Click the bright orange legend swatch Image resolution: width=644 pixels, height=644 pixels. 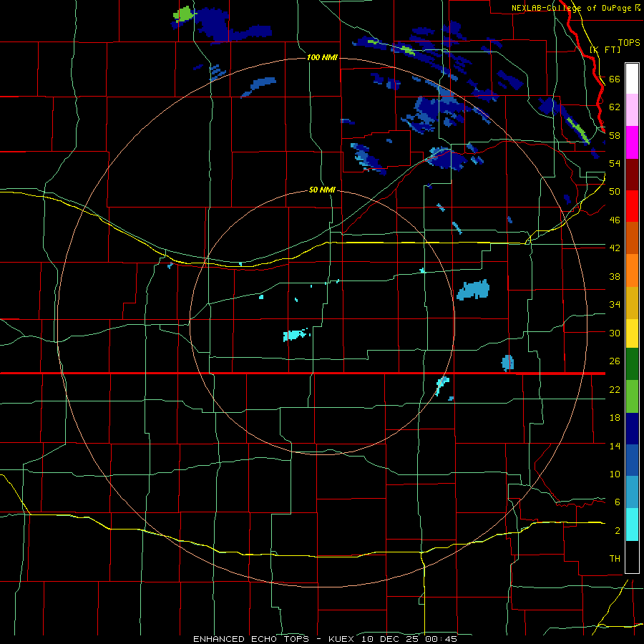click(x=632, y=270)
